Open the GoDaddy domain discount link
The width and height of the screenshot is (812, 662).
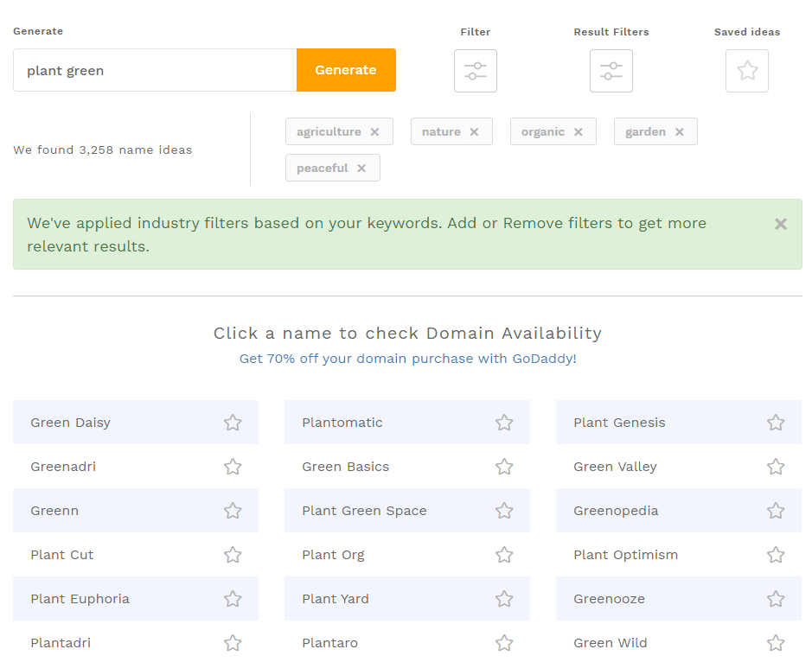(407, 358)
